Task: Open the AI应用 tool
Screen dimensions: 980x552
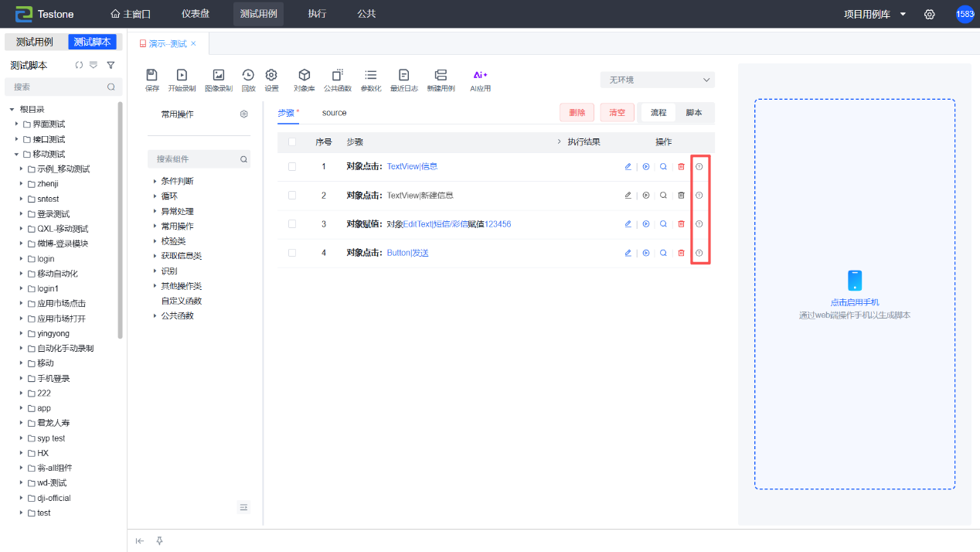Action: (480, 79)
